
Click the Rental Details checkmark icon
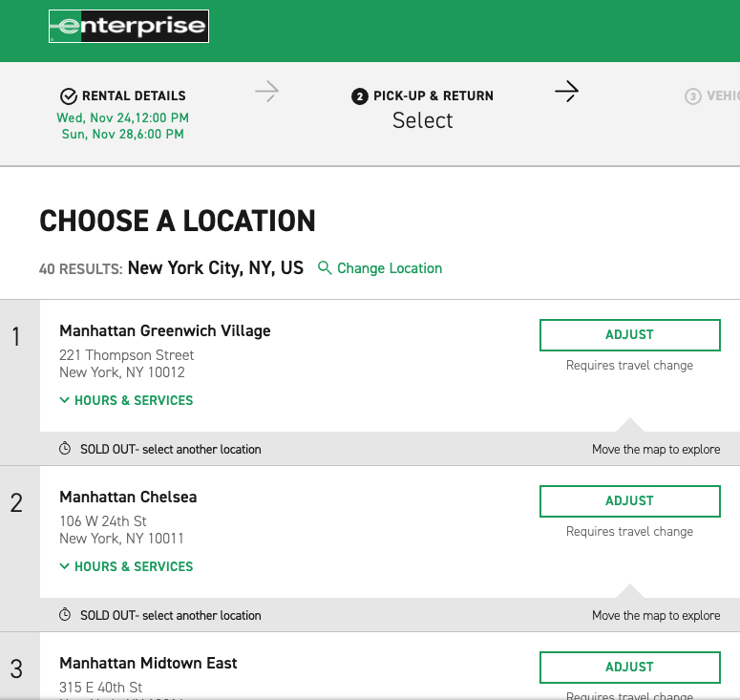coord(68,95)
